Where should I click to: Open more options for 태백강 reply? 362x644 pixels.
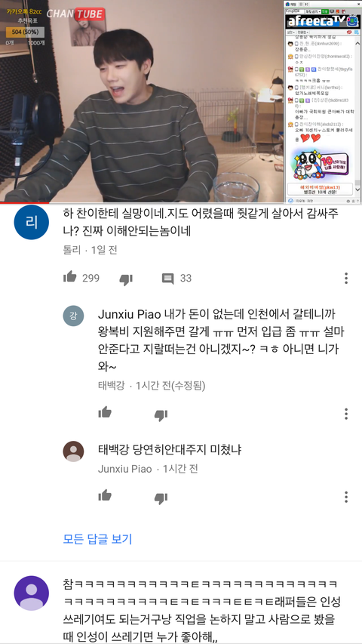click(x=346, y=414)
